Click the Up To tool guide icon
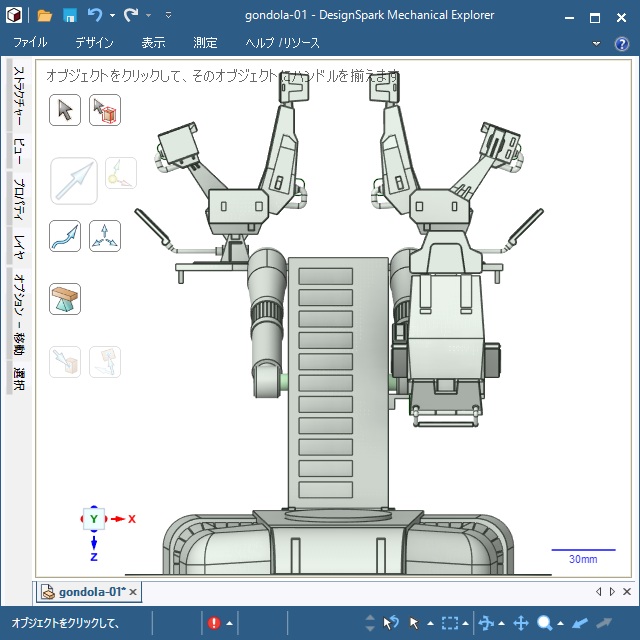The width and height of the screenshot is (640, 640). 65,362
